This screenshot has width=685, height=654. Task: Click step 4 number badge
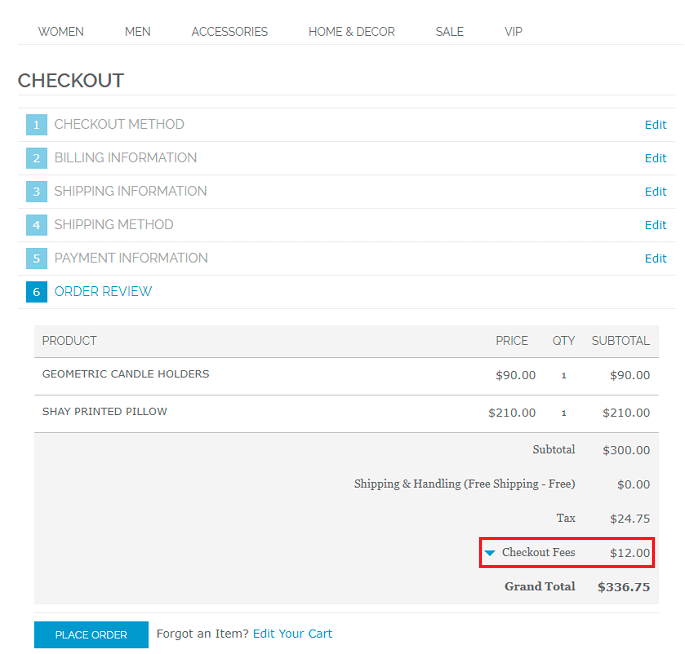pos(37,225)
